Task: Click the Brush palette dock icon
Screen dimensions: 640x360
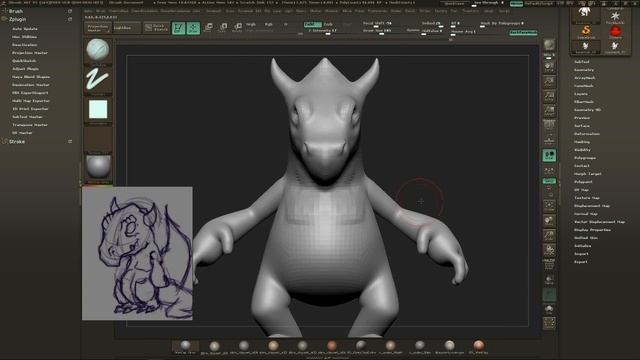Action: [x=70, y=11]
